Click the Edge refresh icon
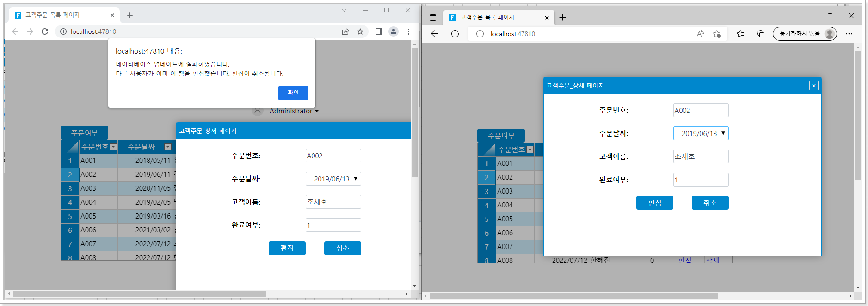The image size is (868, 306). pyautogui.click(x=455, y=34)
